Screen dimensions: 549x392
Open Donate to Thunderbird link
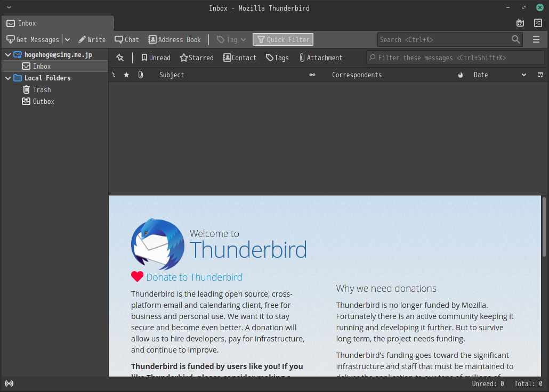point(194,277)
